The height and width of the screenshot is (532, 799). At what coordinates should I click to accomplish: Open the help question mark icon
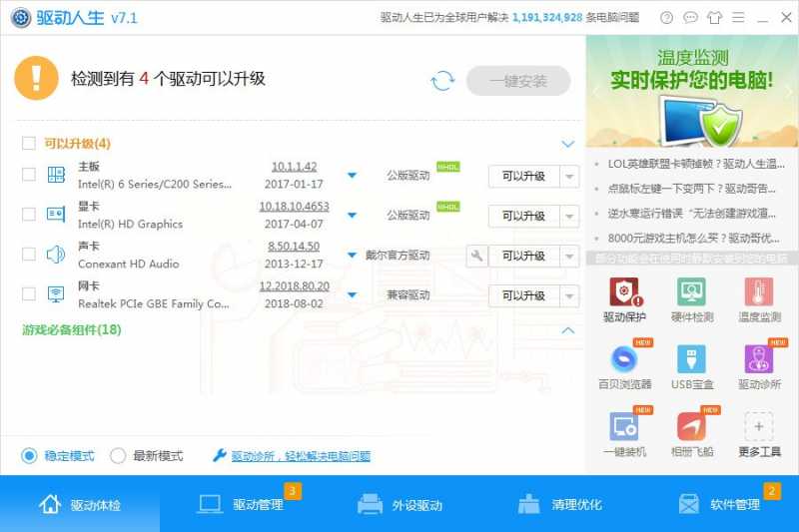point(666,18)
